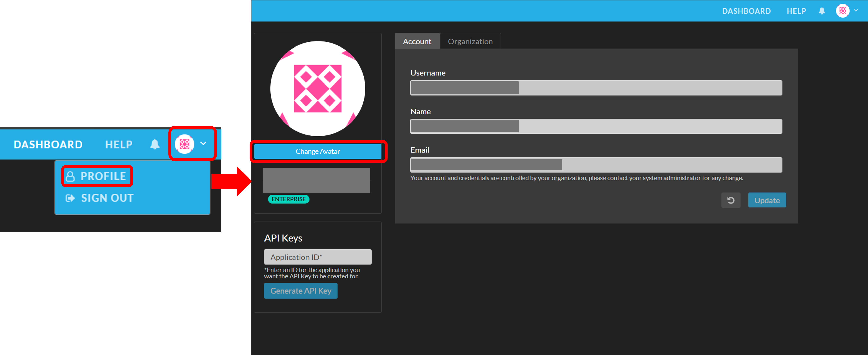Focus the Username input field
Screen dimensions: 868x355
pyautogui.click(x=596, y=88)
